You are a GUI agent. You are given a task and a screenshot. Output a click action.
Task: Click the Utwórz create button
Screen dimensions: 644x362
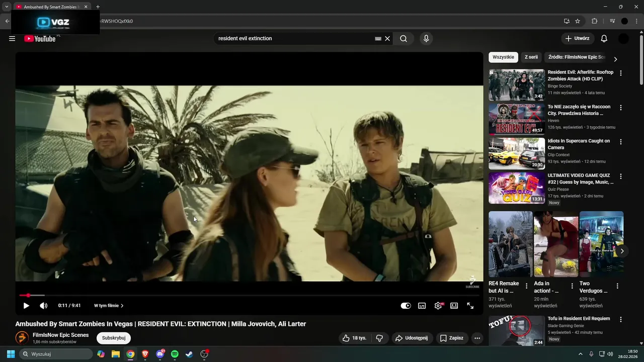(578, 39)
